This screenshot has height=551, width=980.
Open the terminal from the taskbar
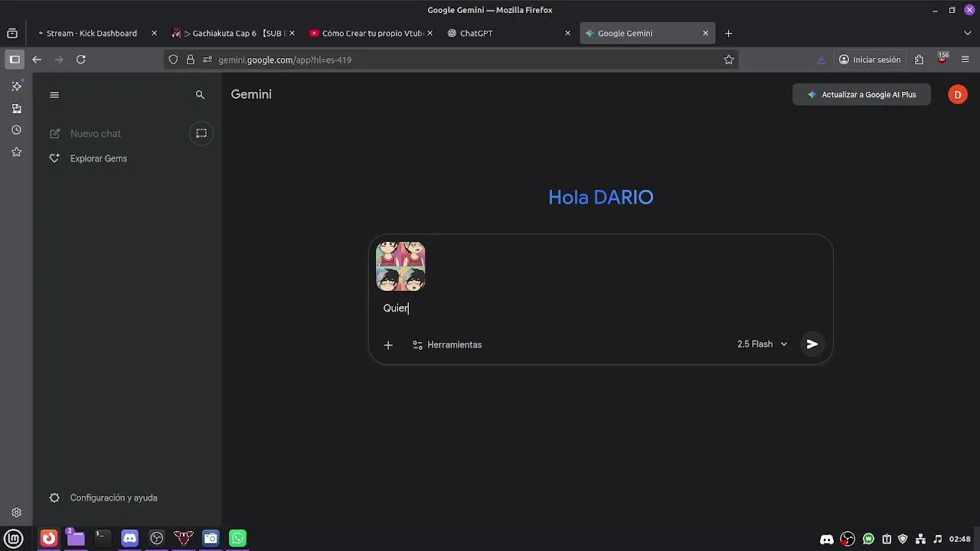[x=102, y=539]
